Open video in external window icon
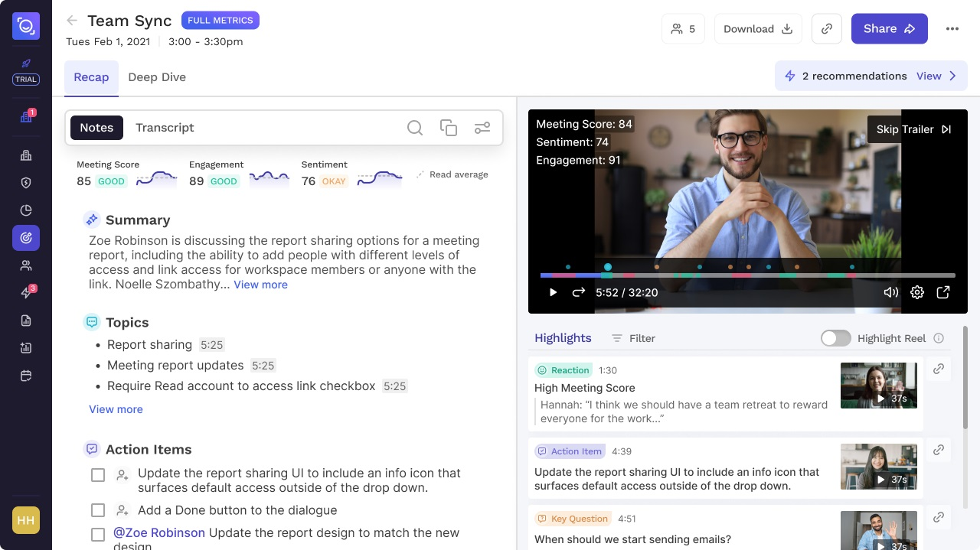The height and width of the screenshot is (550, 980). (x=943, y=292)
